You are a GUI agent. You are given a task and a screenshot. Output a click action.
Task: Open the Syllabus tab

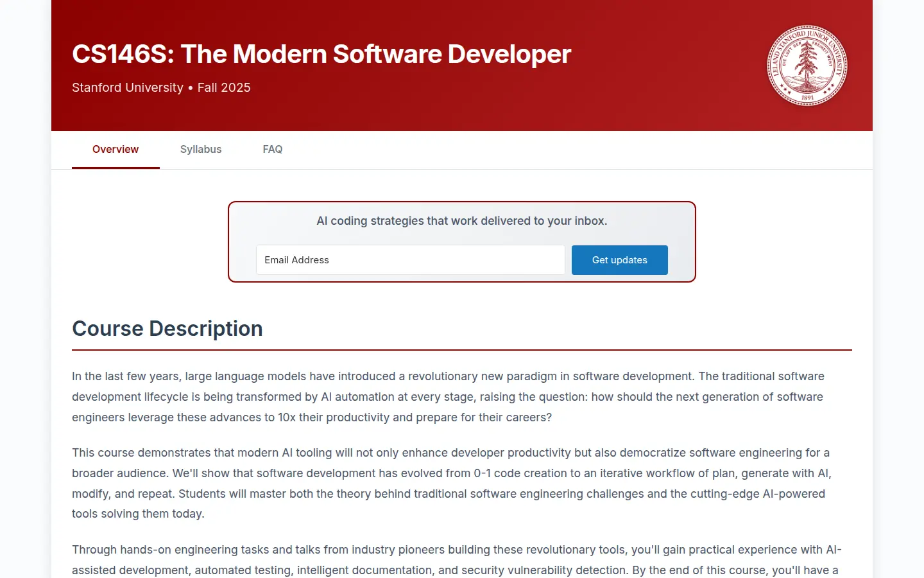(x=201, y=149)
